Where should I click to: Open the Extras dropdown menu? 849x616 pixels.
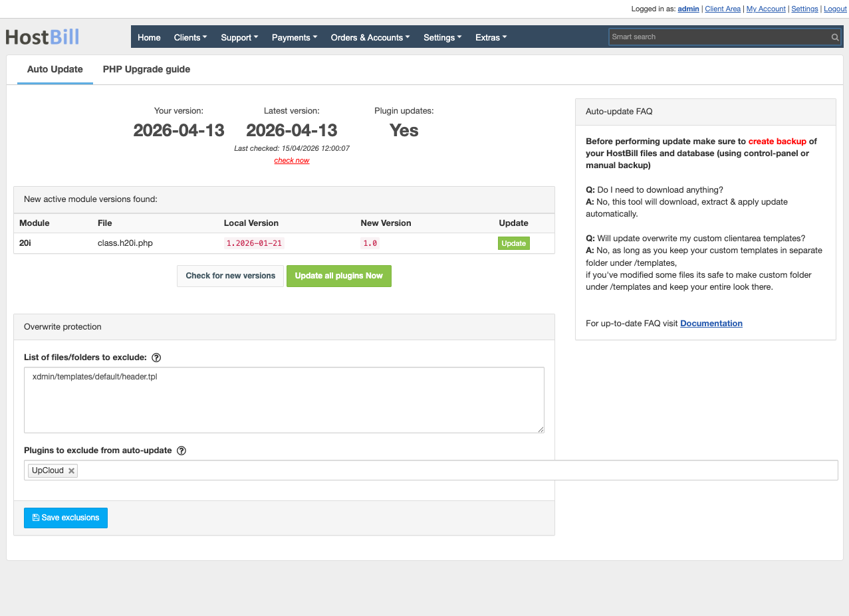[491, 37]
